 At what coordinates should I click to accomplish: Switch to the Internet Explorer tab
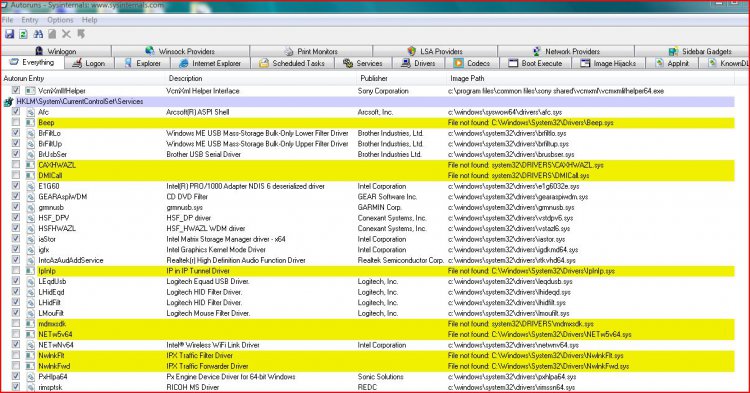(210, 63)
